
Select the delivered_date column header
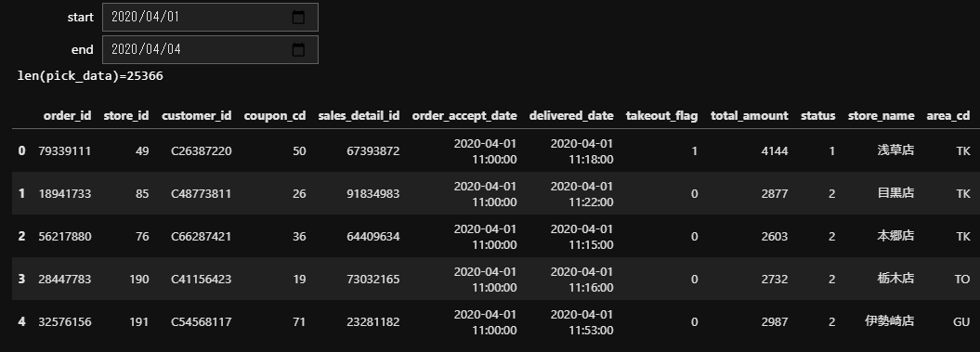coord(571,116)
